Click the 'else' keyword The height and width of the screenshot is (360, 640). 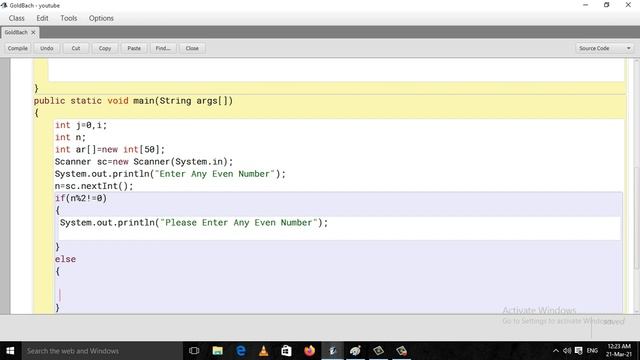click(65, 259)
